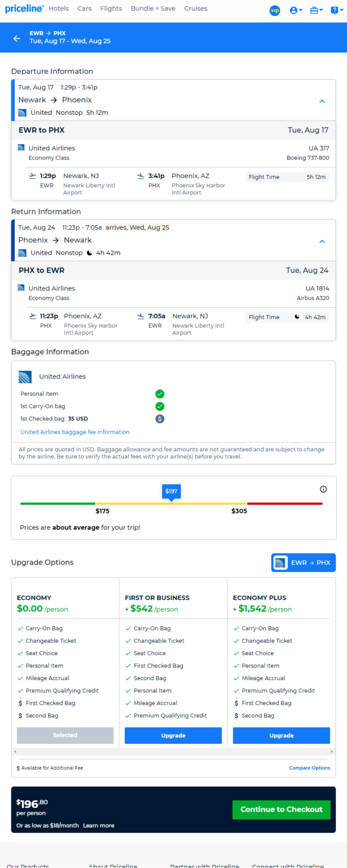347x868 pixels.
Task: Open the Compare Options link
Action: [310, 768]
